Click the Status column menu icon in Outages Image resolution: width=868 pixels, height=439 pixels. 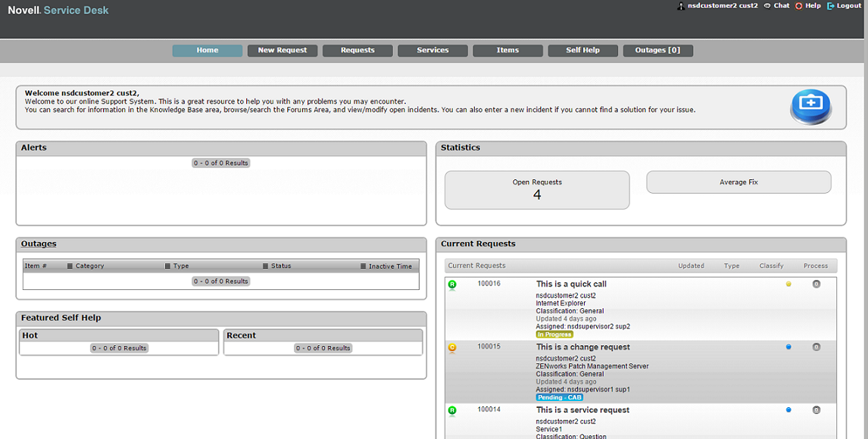tap(265, 266)
